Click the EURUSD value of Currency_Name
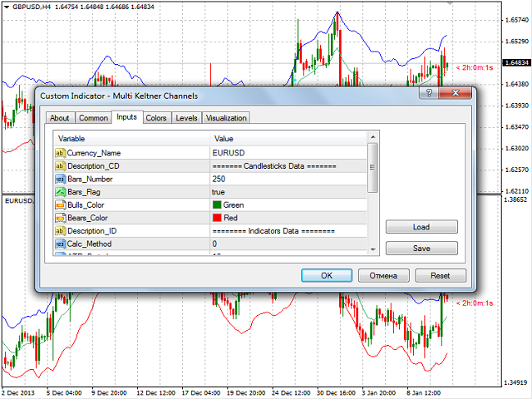 (229, 153)
